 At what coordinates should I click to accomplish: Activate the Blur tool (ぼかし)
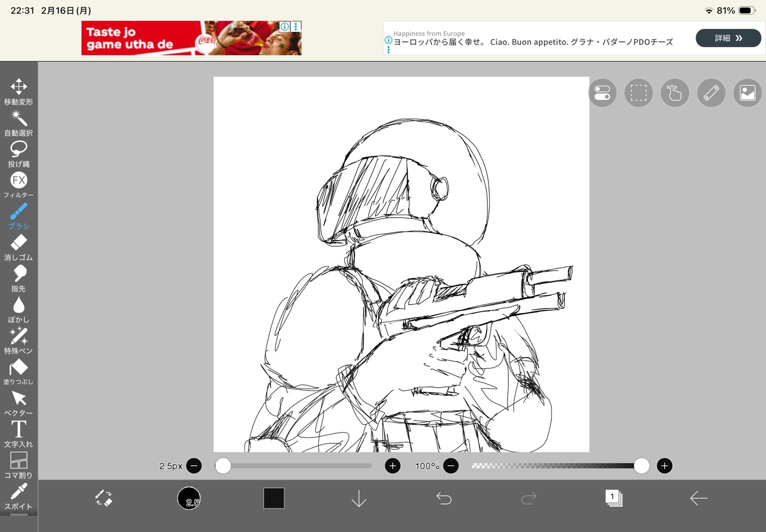18,309
